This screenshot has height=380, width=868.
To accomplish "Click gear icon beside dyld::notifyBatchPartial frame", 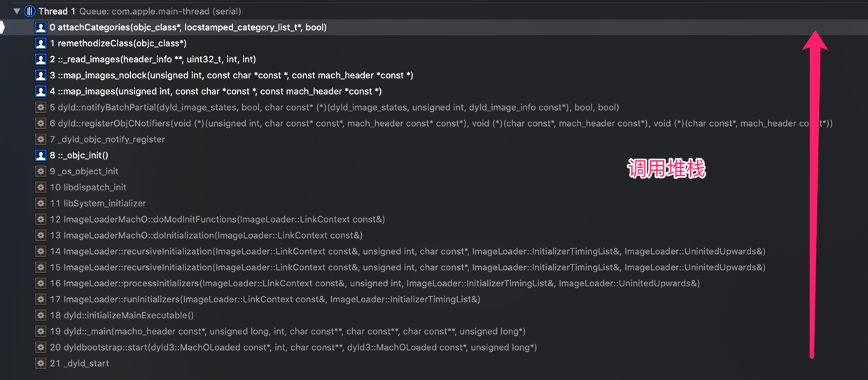I will [x=41, y=107].
